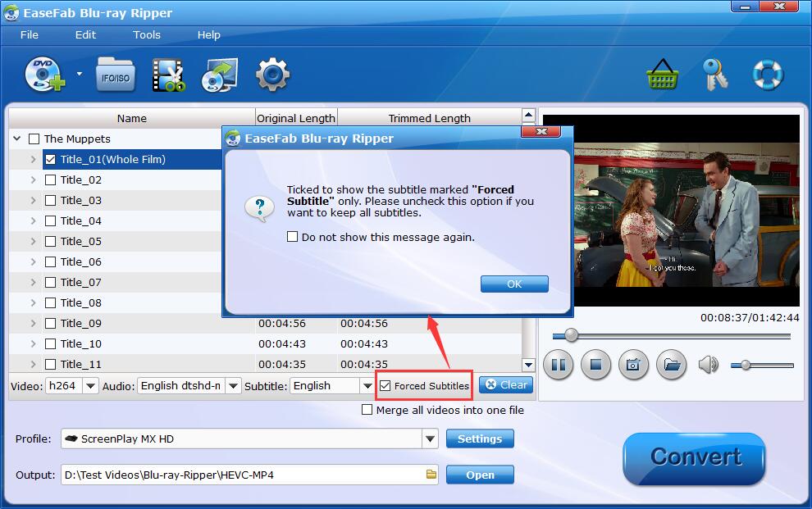Uncheck Title_01(Whole Film) checkbox
Screen dimensions: 812x509
click(50, 159)
